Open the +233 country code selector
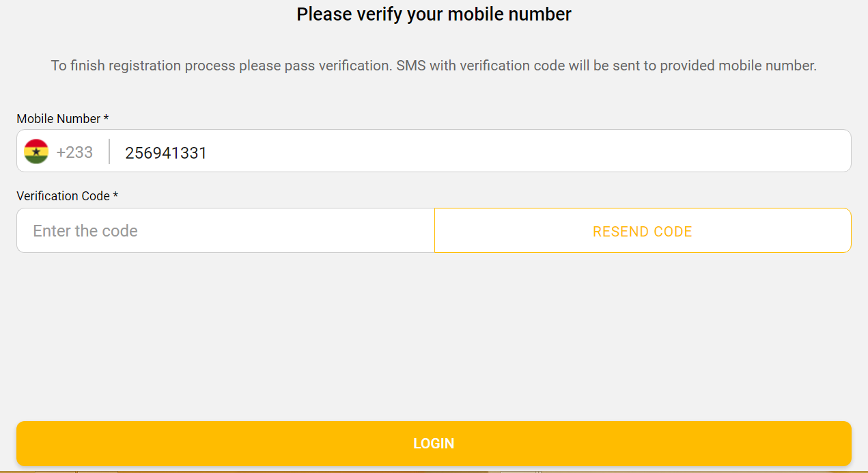The height and width of the screenshot is (473, 868). (74, 152)
